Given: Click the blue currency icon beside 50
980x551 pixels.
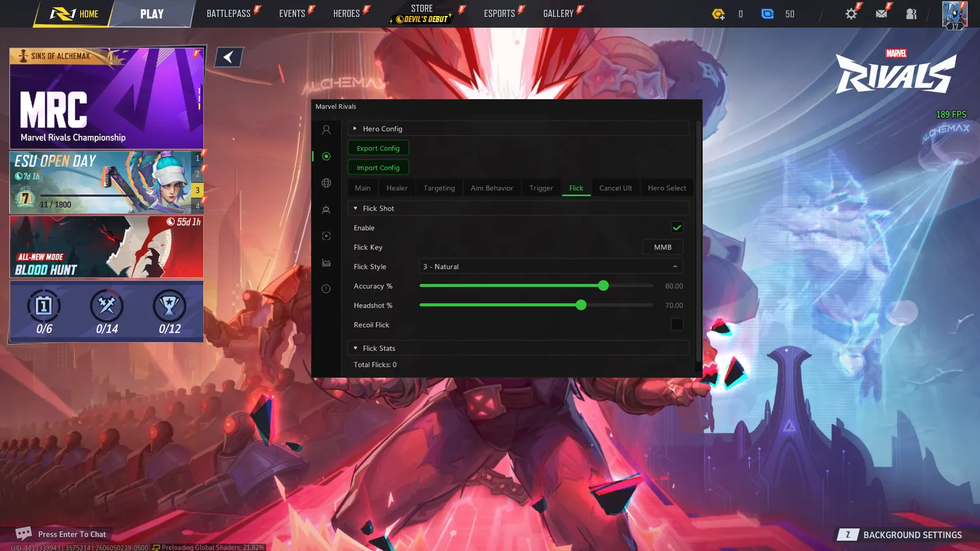Looking at the screenshot, I should (767, 13).
